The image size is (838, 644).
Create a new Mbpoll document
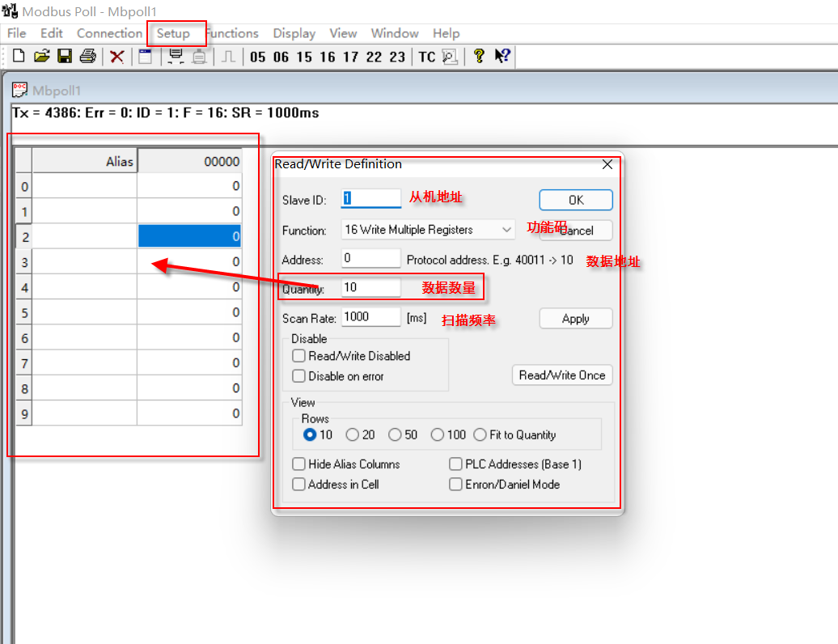click(x=18, y=56)
